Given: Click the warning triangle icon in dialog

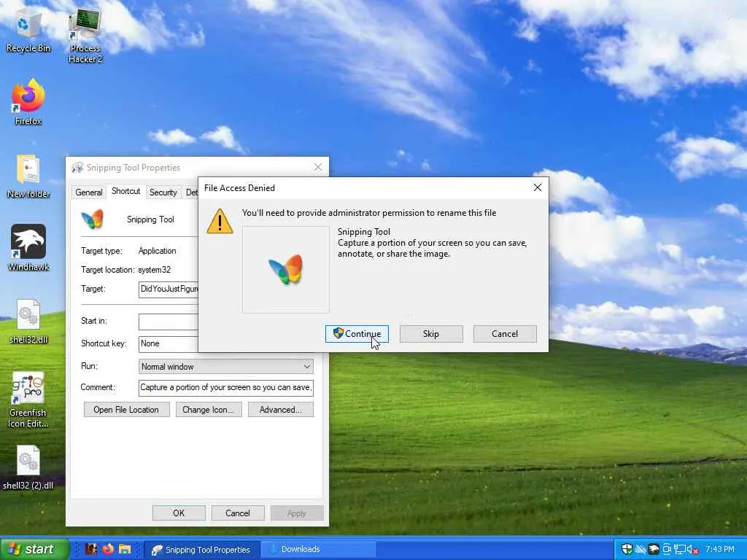Looking at the screenshot, I should click(220, 222).
